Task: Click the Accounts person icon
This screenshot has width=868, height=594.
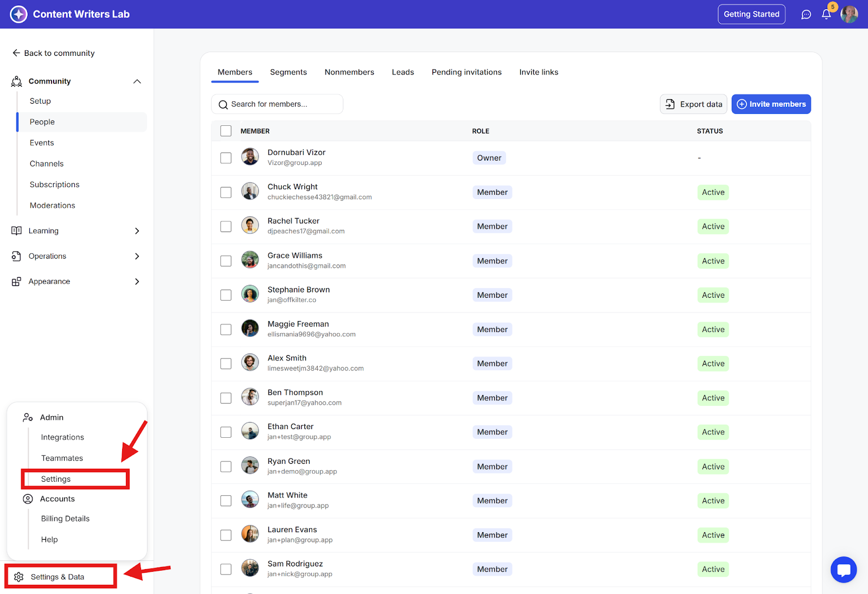Action: pos(28,499)
